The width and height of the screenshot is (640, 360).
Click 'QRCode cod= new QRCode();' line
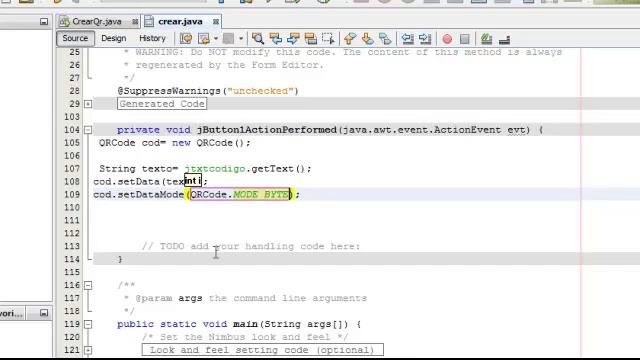coord(175,143)
